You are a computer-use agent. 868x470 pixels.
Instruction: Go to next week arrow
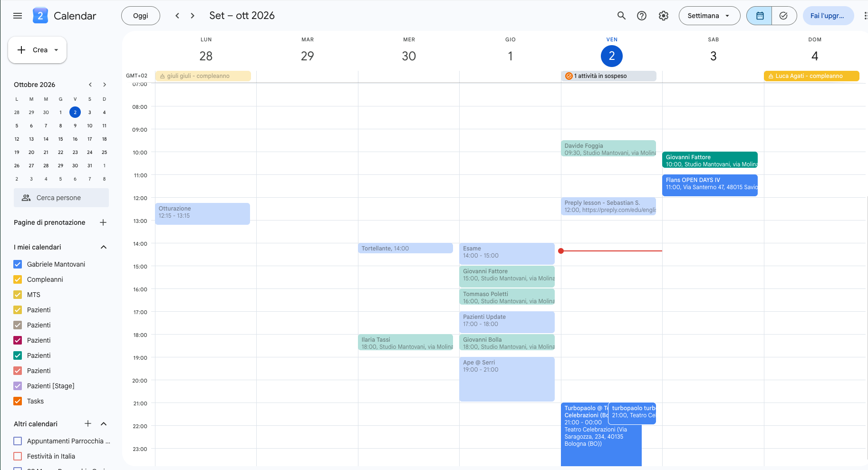193,16
